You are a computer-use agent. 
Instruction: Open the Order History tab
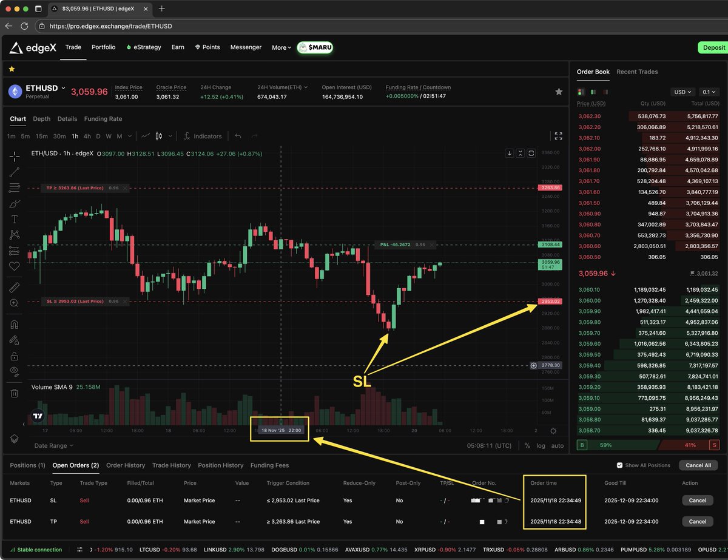(x=126, y=465)
